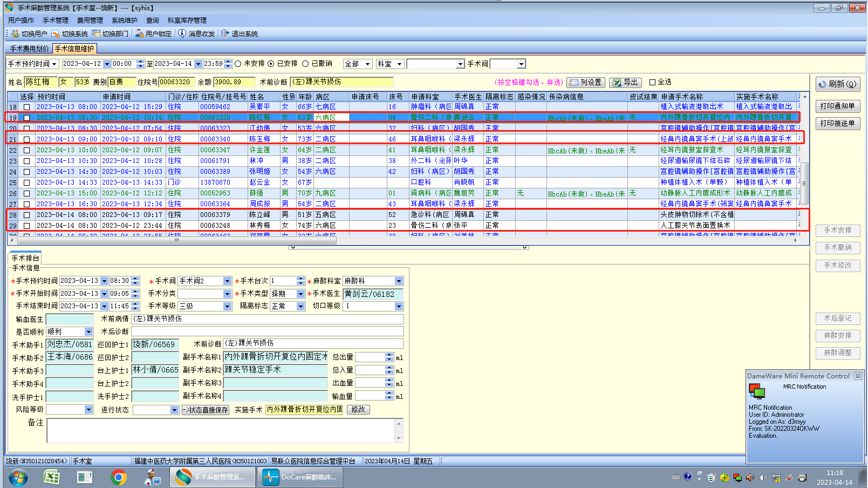Image resolution: width=868 pixels, height=488 pixels.
Task: Click the 切换用户 switch user icon
Action: (16, 34)
